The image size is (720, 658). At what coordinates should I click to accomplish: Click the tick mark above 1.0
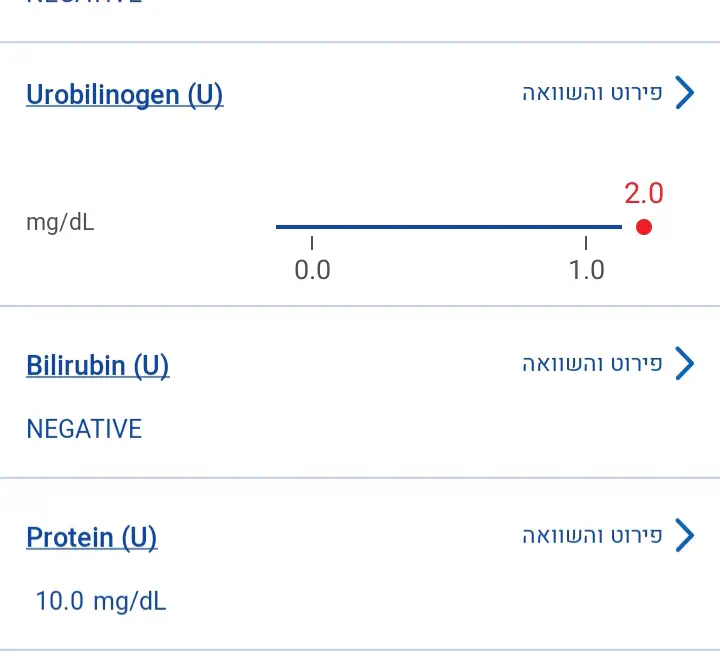click(x=587, y=243)
